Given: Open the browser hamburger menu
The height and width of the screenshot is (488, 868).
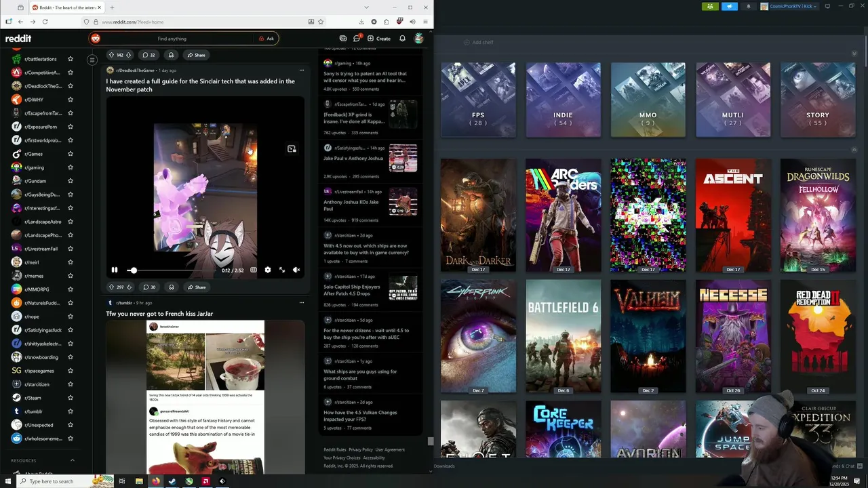Looking at the screenshot, I should tap(425, 22).
